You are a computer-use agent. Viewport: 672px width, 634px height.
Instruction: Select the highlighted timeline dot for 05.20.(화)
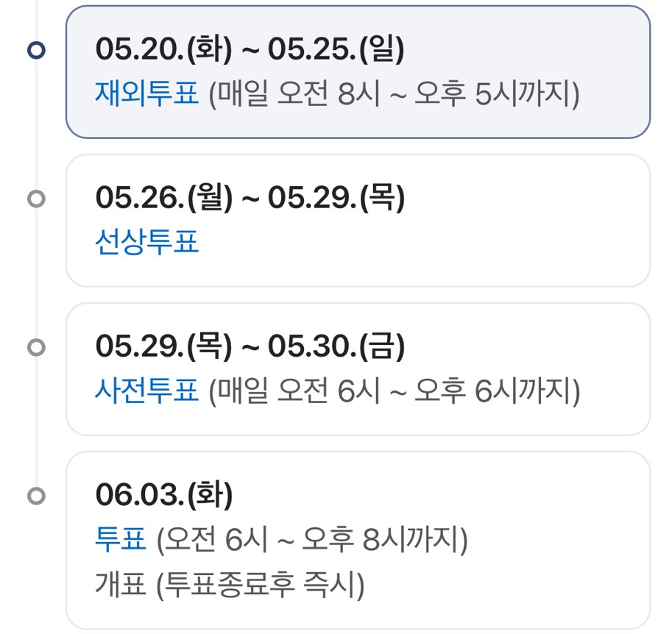[36, 50]
